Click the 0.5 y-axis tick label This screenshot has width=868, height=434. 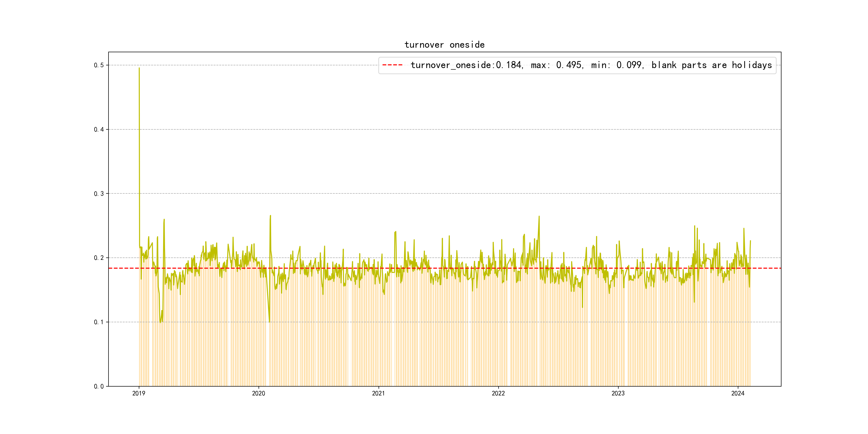[x=98, y=65]
